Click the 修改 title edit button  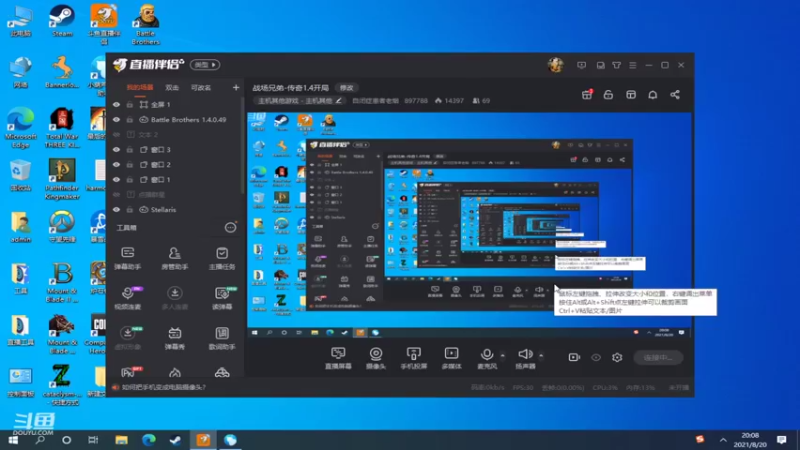(x=346, y=88)
